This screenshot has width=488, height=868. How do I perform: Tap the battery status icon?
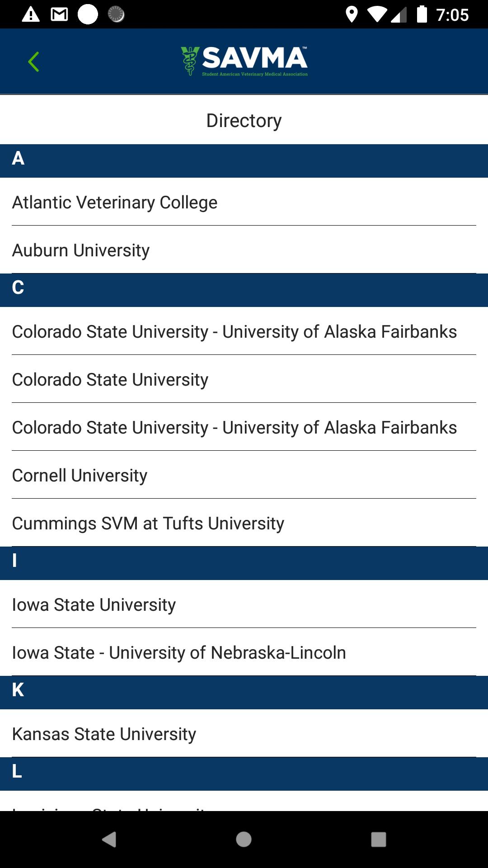click(422, 14)
